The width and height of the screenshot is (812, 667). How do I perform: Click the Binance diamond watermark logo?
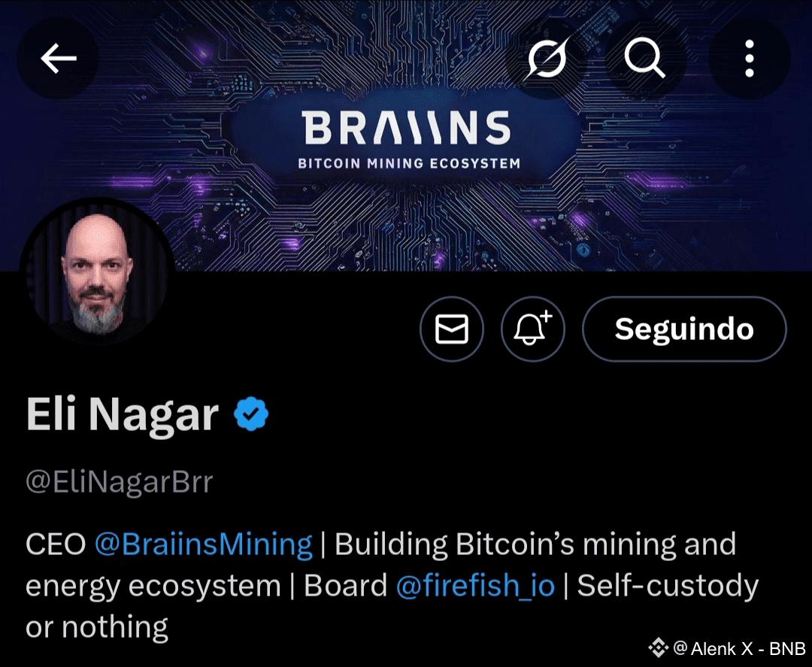click(x=658, y=648)
